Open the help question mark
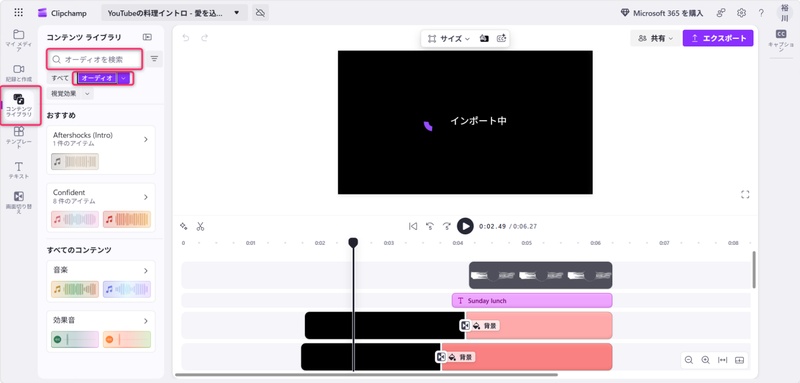The height and width of the screenshot is (383, 800). point(761,13)
